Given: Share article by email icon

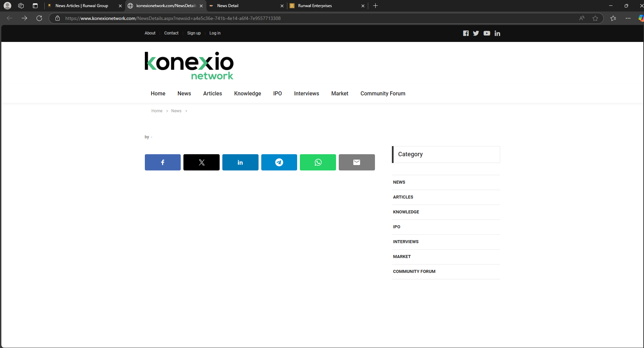Looking at the screenshot, I should [357, 162].
